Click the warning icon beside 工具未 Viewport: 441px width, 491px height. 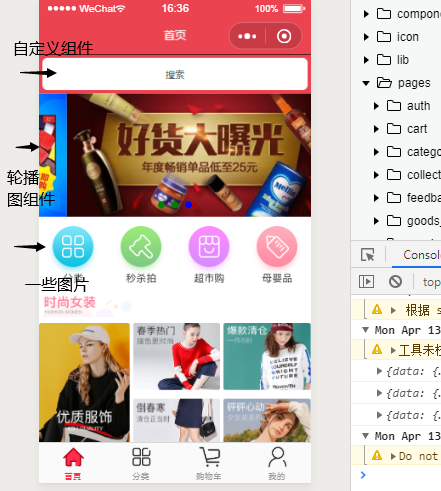tap(377, 349)
